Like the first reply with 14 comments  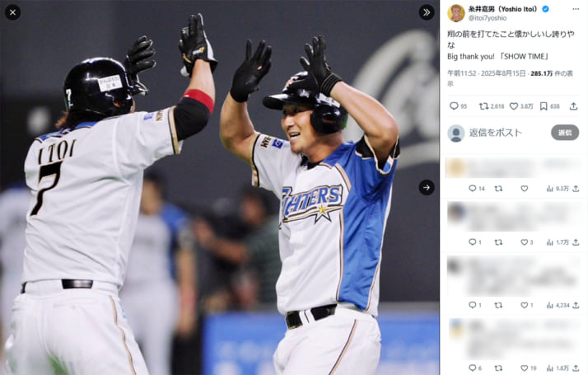pyautogui.click(x=525, y=189)
